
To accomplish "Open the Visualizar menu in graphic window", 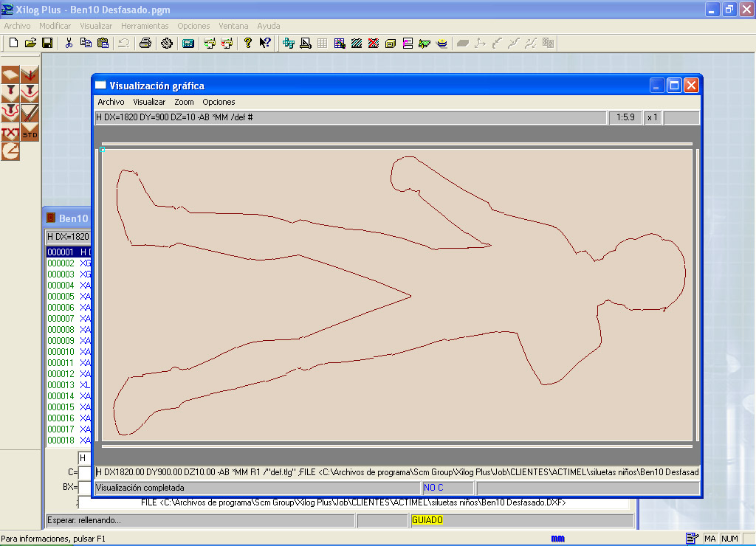I will pos(149,102).
